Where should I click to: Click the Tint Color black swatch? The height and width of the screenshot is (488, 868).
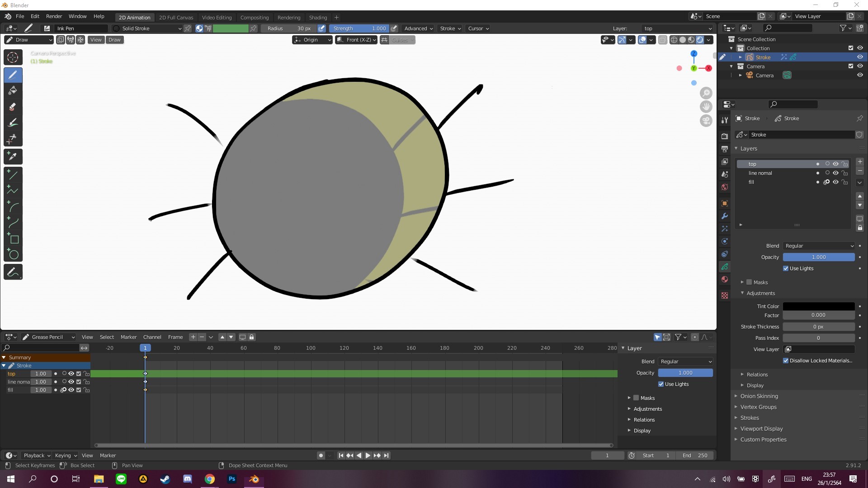[819, 306]
